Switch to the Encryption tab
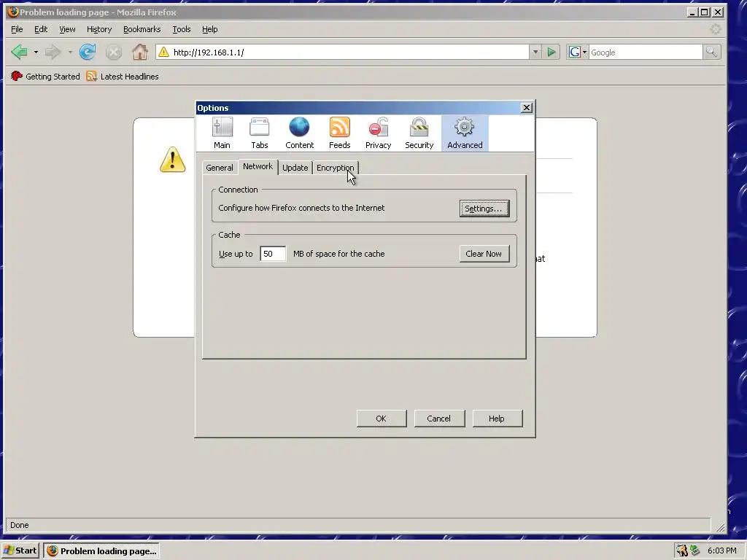The width and height of the screenshot is (747, 560). [x=336, y=168]
